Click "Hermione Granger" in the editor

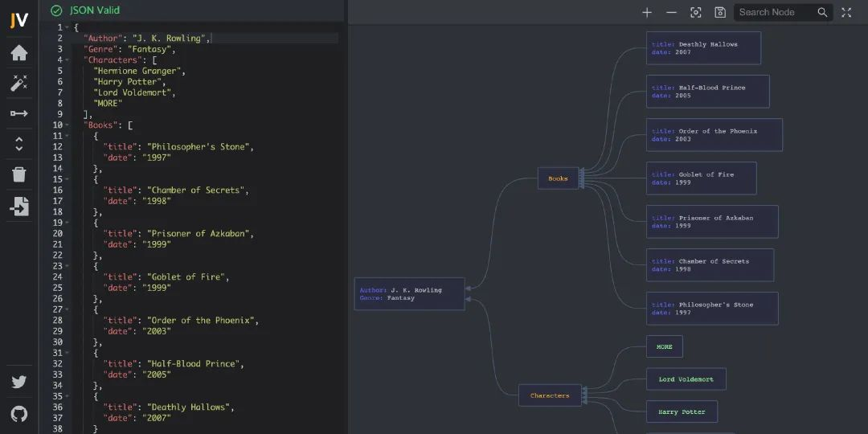tap(137, 71)
